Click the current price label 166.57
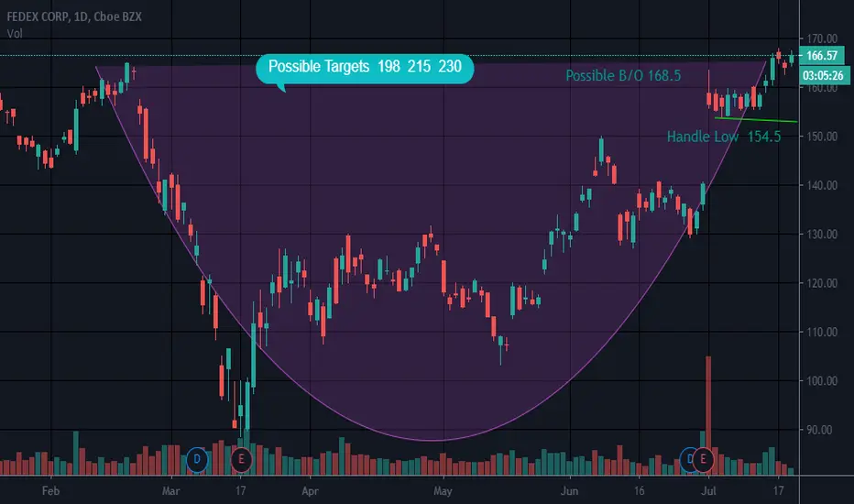 click(x=821, y=56)
